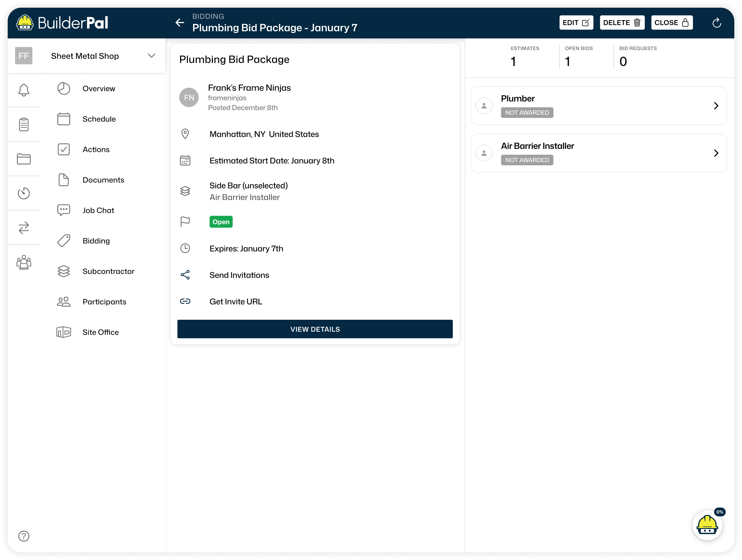Screen dimensions: 742x560
Task: Click the Get Invite URL link
Action: click(236, 301)
